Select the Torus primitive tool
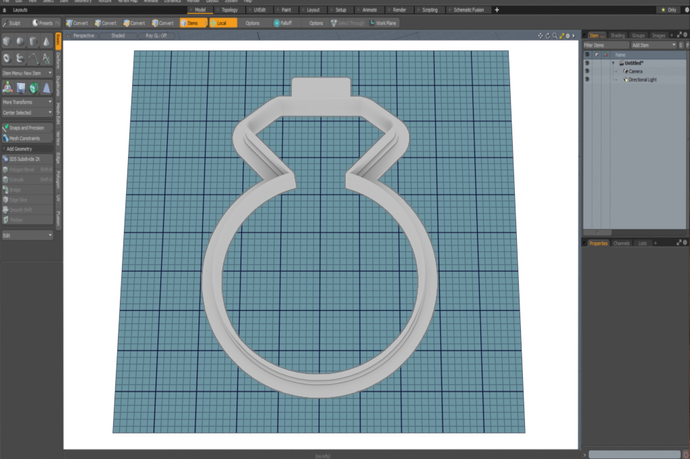The image size is (690, 459). click(7, 58)
